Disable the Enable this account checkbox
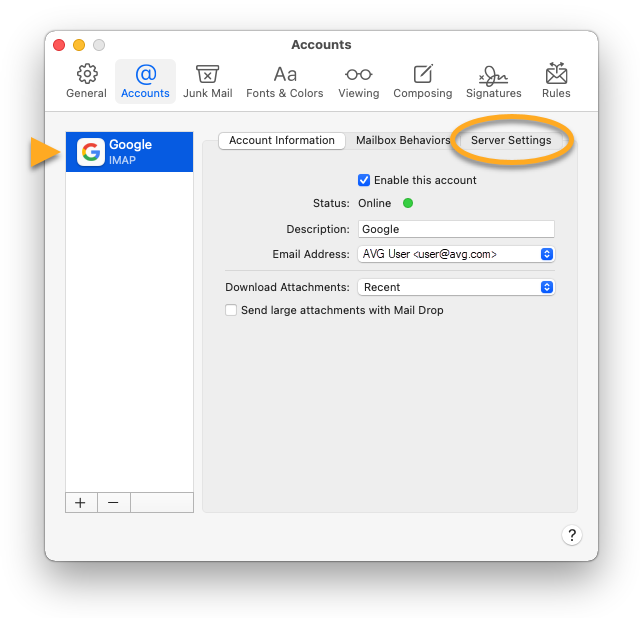The image size is (640, 618). click(x=364, y=180)
